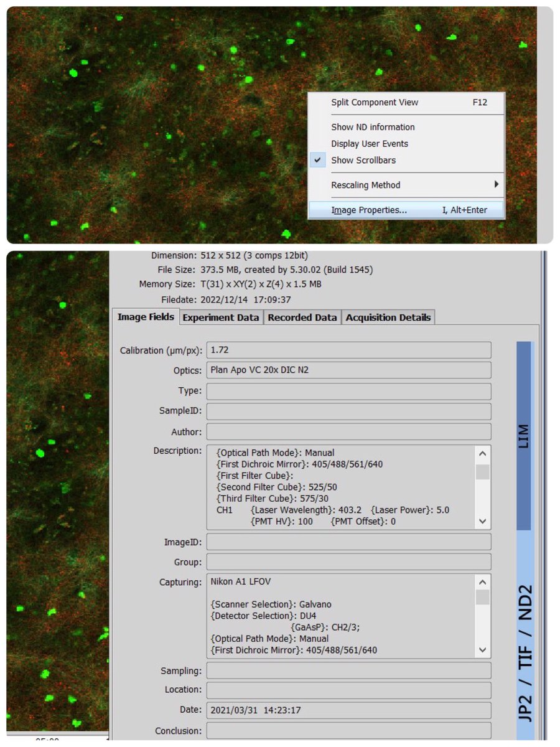Screen dimensions: 560x747
Task: Click the File Size text 373.5 MB
Action: click(x=287, y=270)
